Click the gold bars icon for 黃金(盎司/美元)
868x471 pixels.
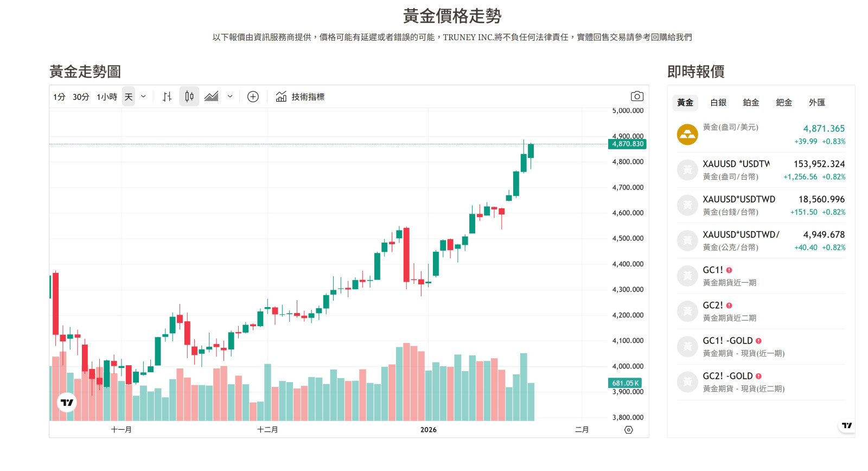pos(687,135)
